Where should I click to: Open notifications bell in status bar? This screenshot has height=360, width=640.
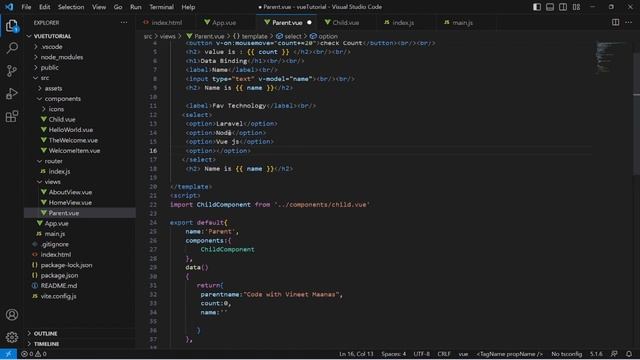pyautogui.click(x=629, y=354)
